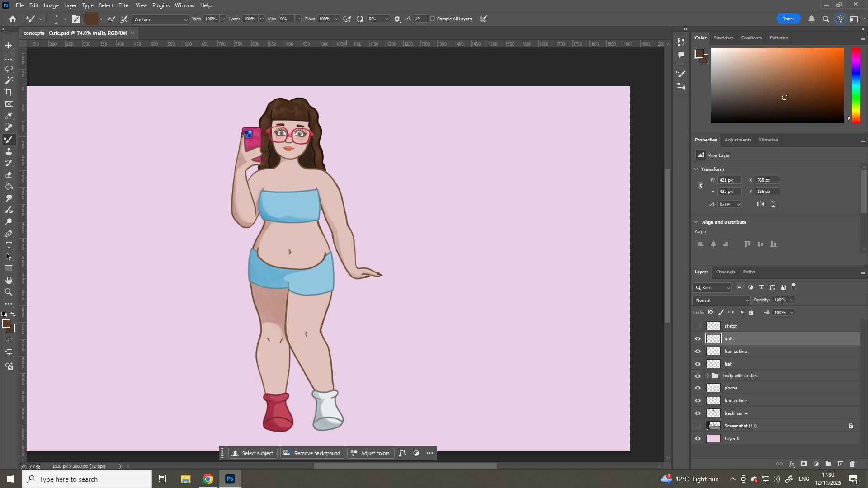This screenshot has width=868, height=488.
Task: Open the Filter menu
Action: (124, 5)
